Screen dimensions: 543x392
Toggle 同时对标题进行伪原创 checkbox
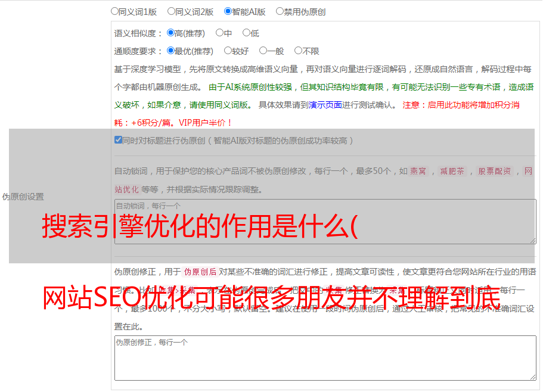[118, 140]
